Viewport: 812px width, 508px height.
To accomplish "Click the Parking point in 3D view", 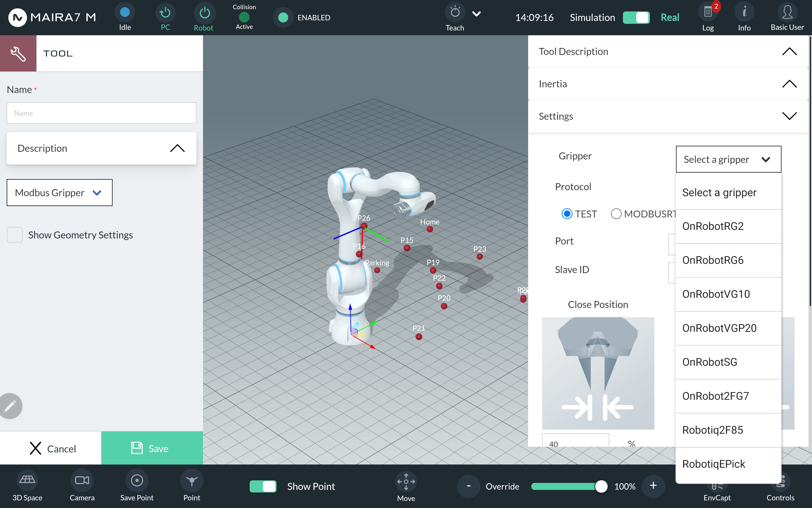I will [x=377, y=270].
